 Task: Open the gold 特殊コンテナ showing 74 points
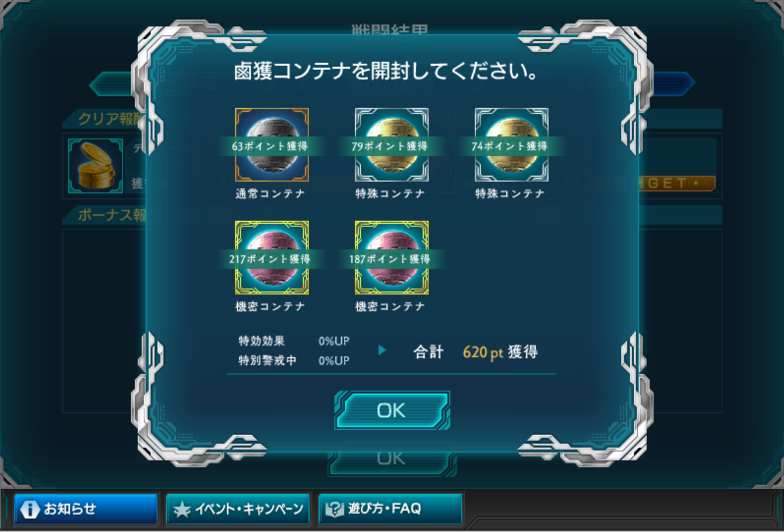tap(512, 145)
